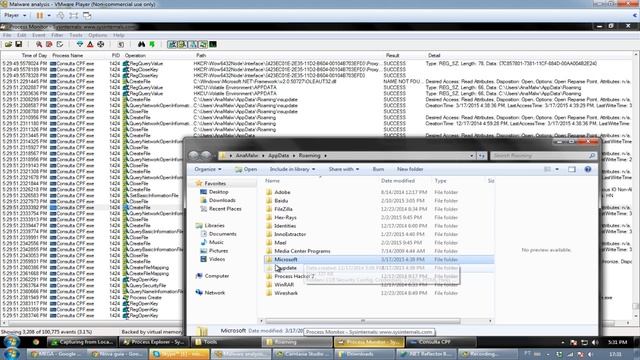Click AppData in the Explorer breadcrumb
Image resolution: width=640 pixels, height=360 pixels.
278,156
